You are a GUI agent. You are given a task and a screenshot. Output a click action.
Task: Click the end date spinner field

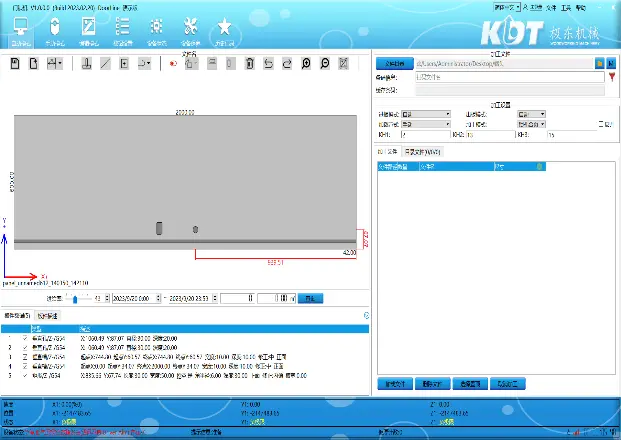tap(193, 298)
